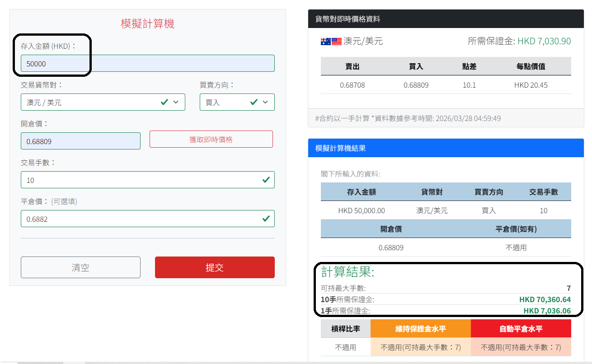Click the spread value 10.1

(x=470, y=85)
